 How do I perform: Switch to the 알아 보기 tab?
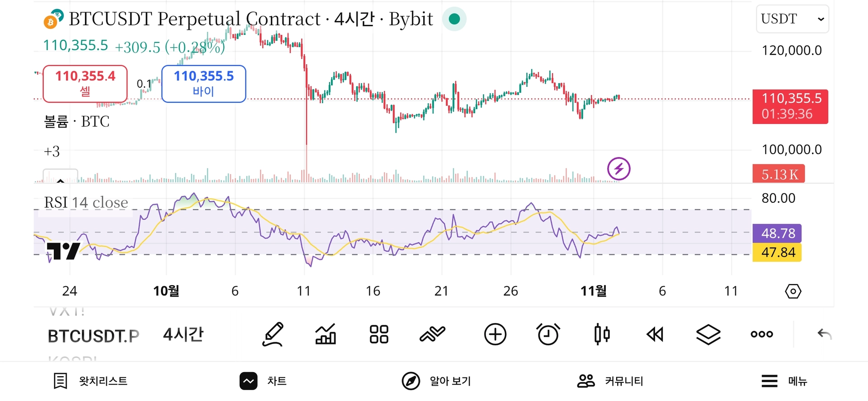(x=437, y=381)
